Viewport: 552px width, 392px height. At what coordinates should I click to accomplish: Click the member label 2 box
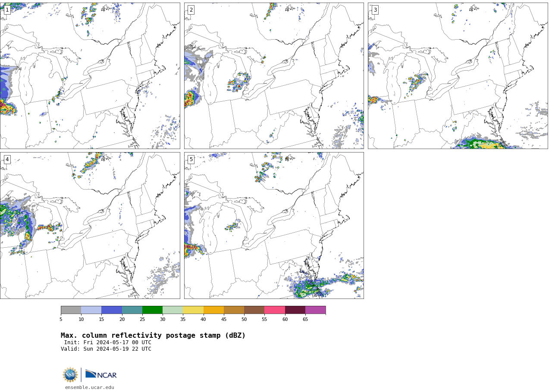pos(191,10)
